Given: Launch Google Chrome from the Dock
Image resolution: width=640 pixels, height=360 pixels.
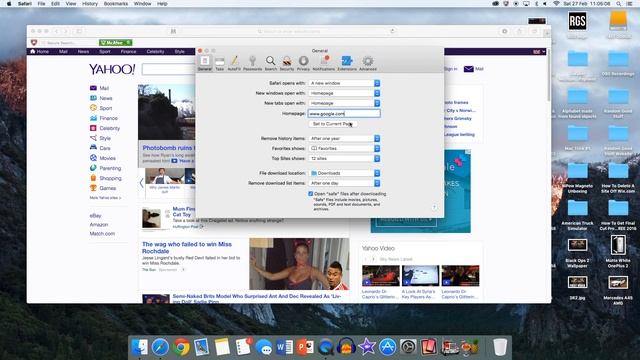Looking at the screenshot, I should pyautogui.click(x=181, y=347).
